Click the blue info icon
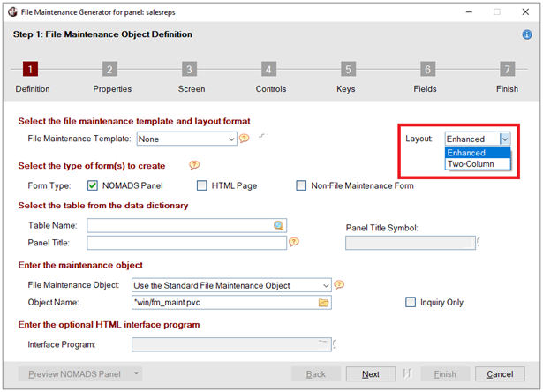 pos(527,34)
